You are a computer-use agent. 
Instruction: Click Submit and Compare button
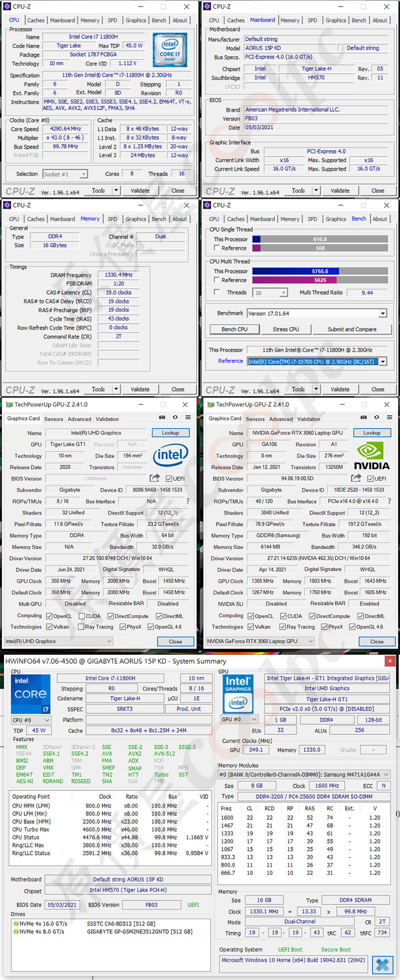(352, 329)
